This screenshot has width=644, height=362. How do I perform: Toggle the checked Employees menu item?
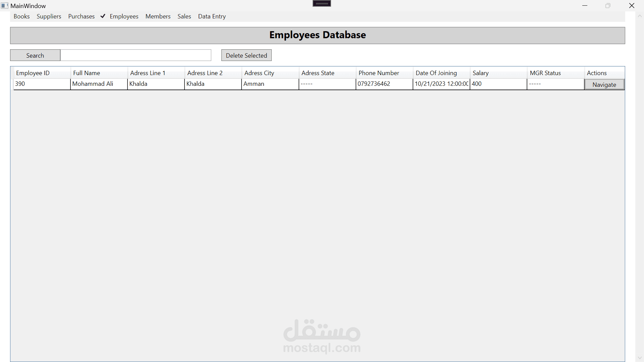(x=124, y=16)
